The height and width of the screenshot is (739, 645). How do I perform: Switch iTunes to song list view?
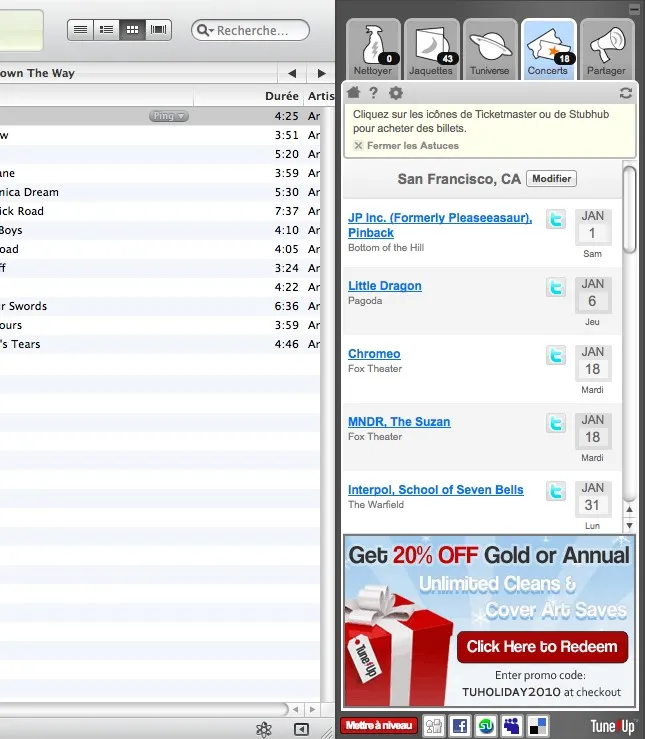80,30
